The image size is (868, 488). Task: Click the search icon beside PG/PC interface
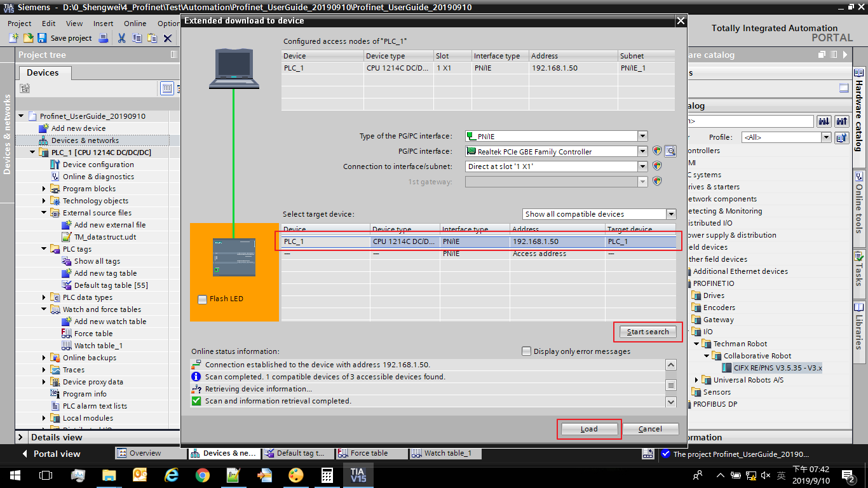670,151
